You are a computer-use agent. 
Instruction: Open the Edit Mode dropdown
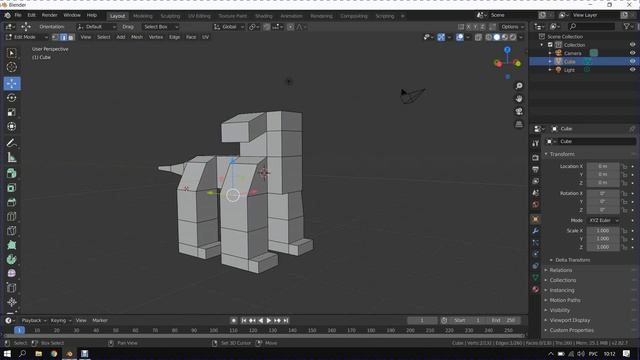click(27, 37)
